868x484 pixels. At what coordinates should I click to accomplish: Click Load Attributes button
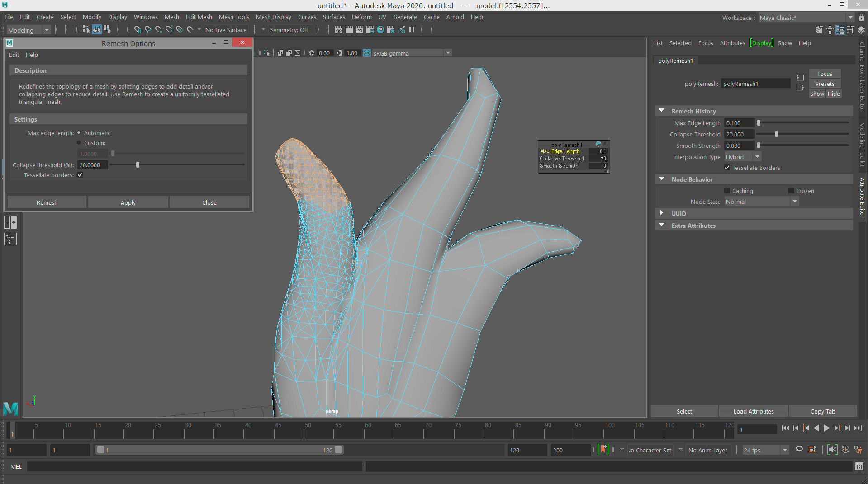click(754, 411)
